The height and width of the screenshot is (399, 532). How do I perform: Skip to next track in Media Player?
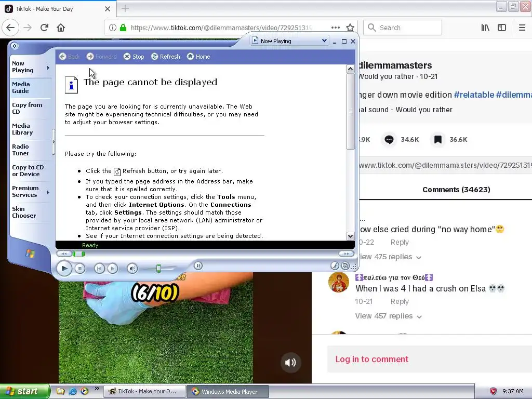pos(112,269)
